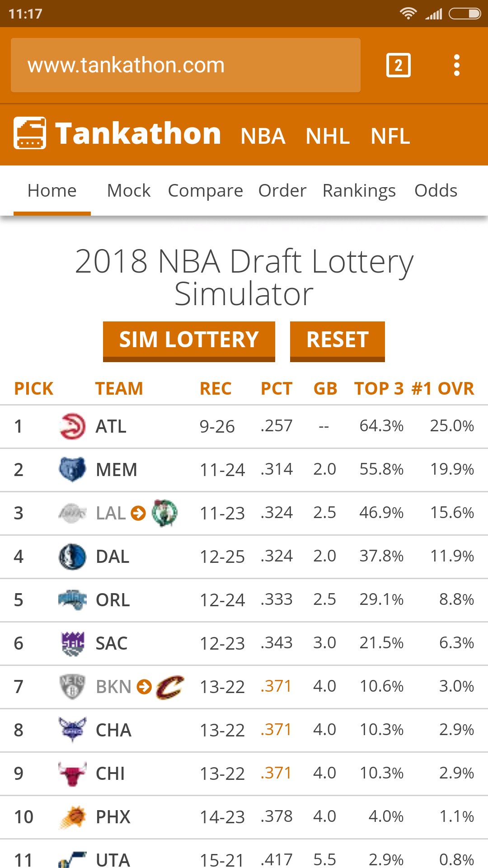
Task: Click the Dallas Mavericks team logo
Action: [x=72, y=557]
